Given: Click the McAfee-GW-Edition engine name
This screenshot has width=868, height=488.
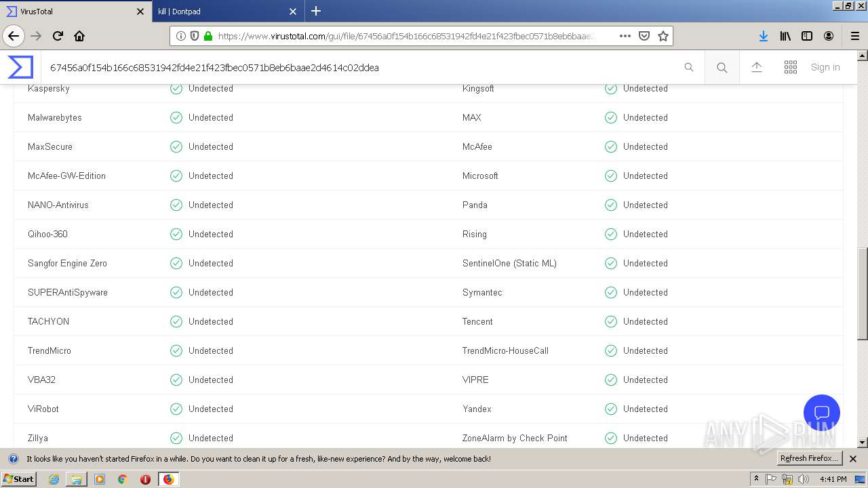Looking at the screenshot, I should (x=66, y=176).
